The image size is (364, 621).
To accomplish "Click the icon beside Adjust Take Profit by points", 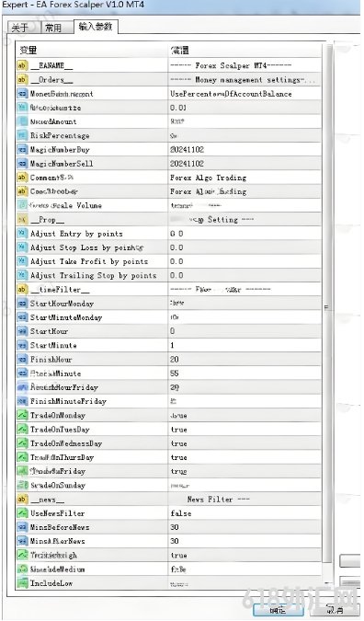I will [22, 261].
